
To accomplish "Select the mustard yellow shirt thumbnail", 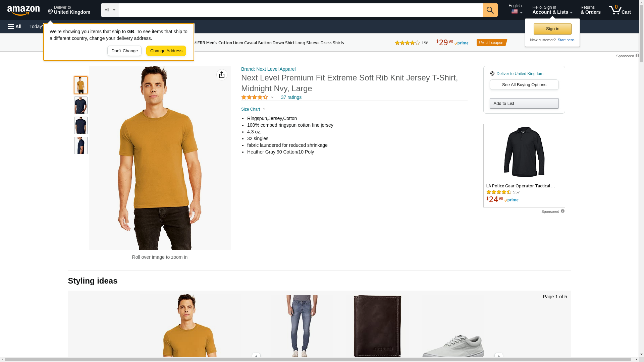I will click(81, 85).
